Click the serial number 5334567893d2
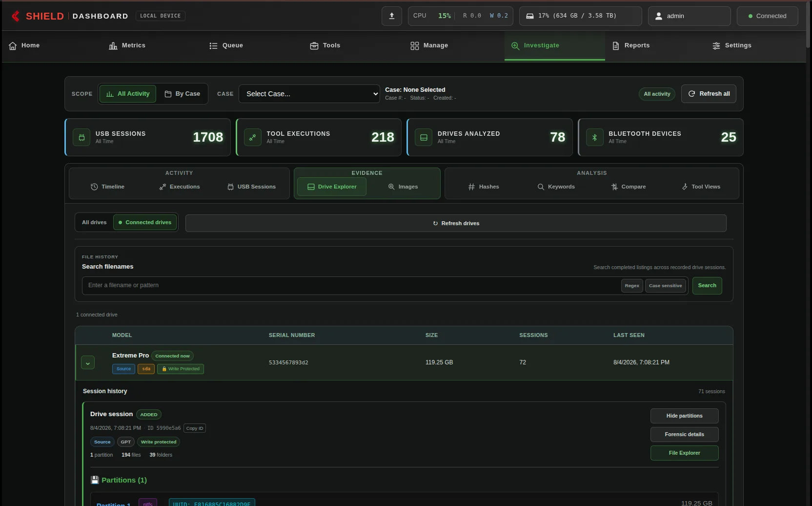The height and width of the screenshot is (506, 812). point(288,362)
